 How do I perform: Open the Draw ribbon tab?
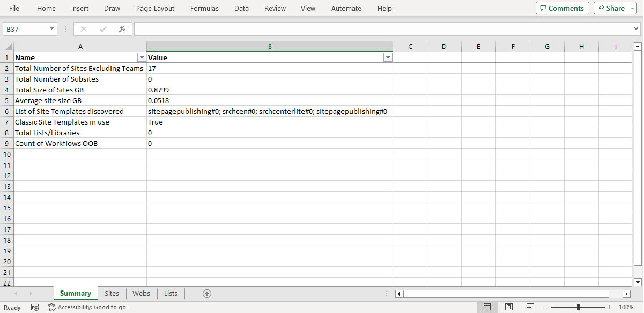(112, 8)
